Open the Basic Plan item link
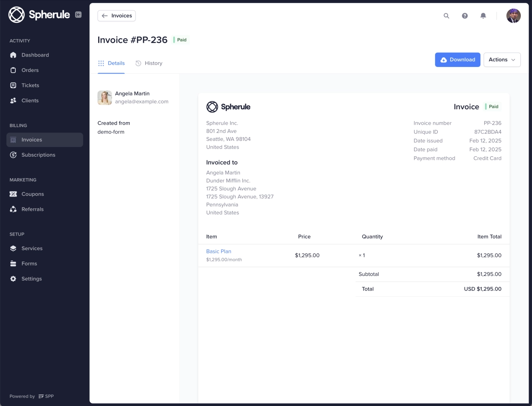This screenshot has height=406, width=532. click(219, 251)
